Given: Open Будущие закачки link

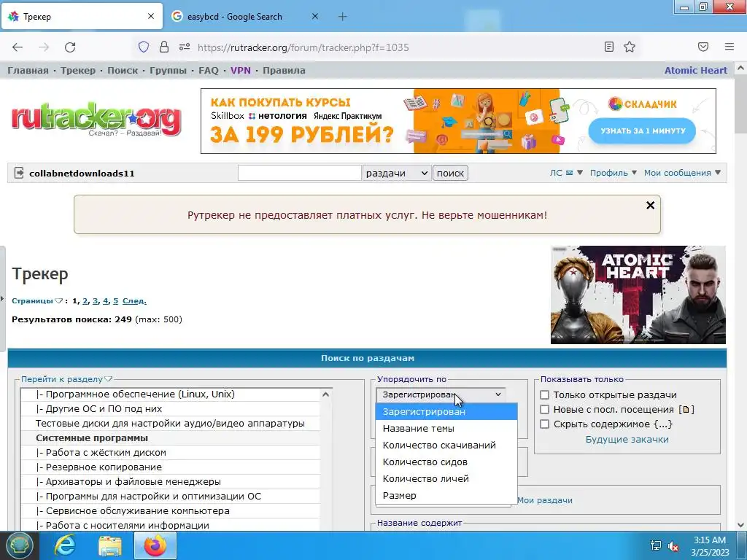Looking at the screenshot, I should [627, 440].
